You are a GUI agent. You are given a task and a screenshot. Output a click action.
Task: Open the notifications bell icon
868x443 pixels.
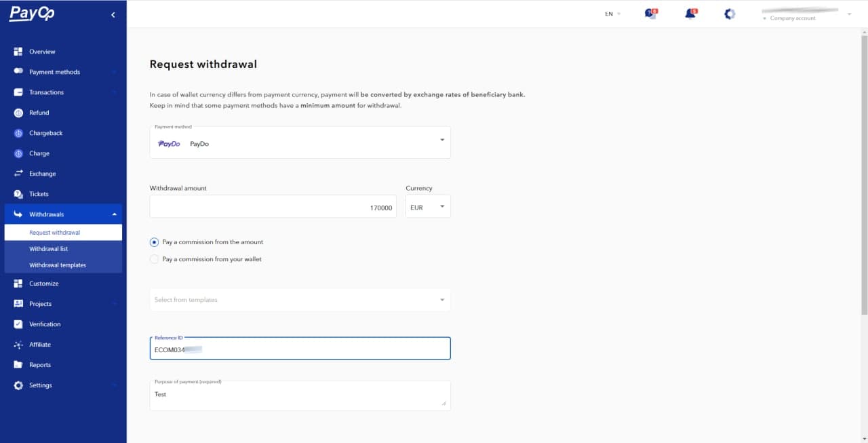(x=690, y=14)
